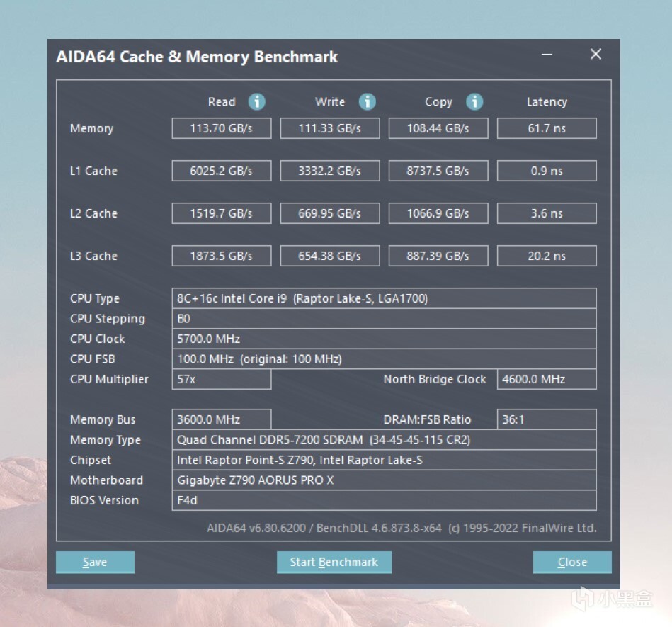Click North Bridge Clock value 4600.0 MHz
Screen dimensions: 672x627
pyautogui.click(x=547, y=379)
